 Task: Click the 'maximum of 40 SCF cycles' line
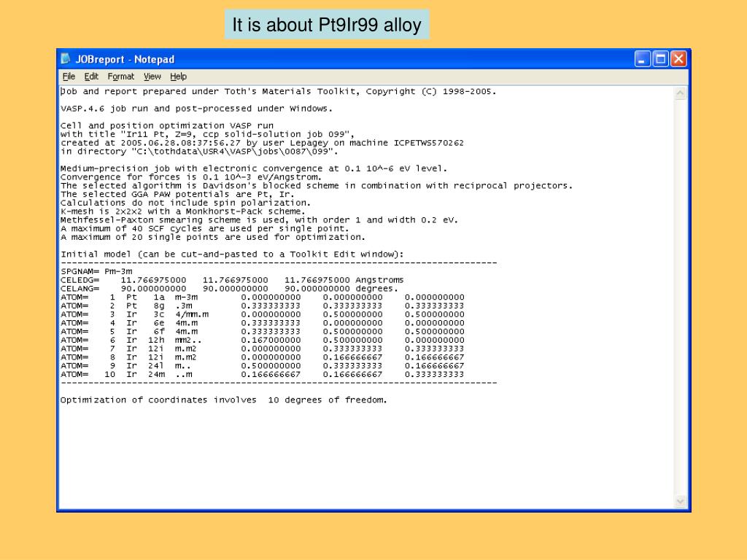click(205, 228)
